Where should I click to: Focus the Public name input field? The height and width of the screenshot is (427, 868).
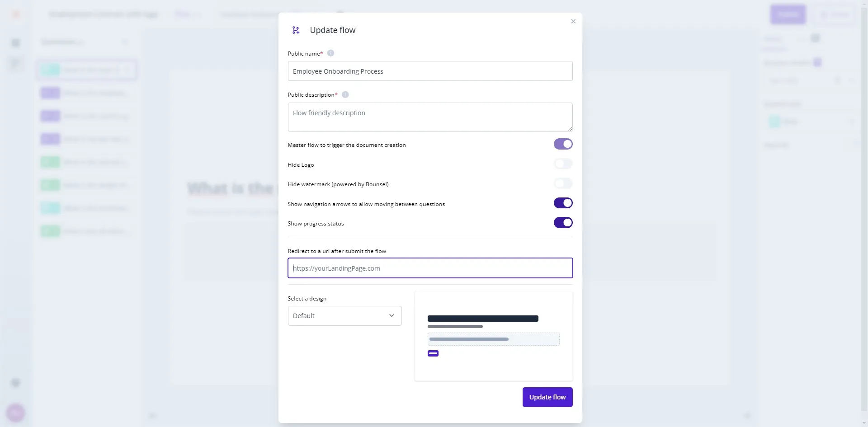click(x=430, y=71)
